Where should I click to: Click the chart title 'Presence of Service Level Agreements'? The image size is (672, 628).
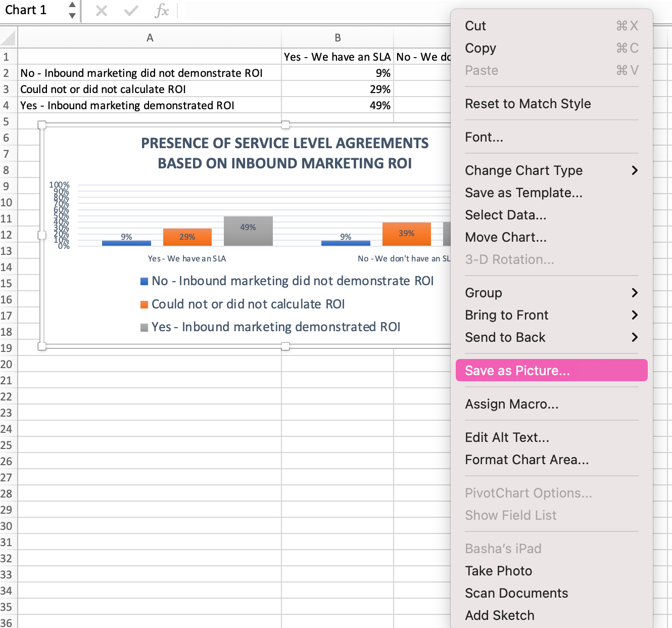click(x=285, y=153)
